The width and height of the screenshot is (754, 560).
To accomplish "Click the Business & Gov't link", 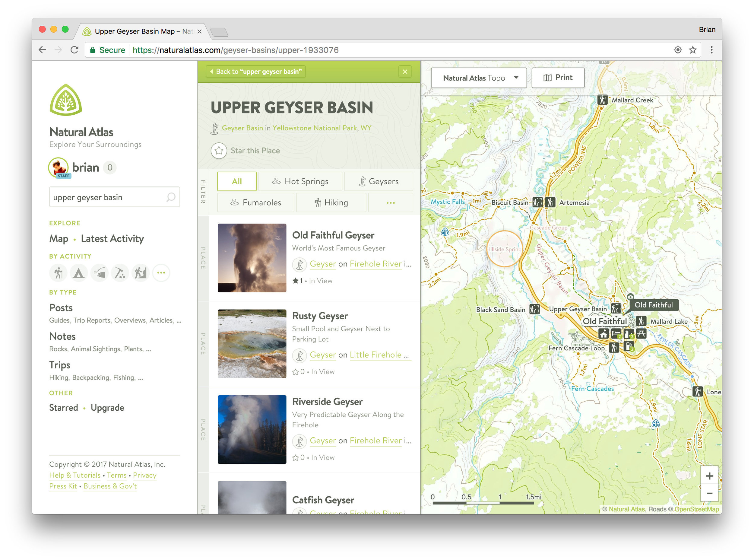I will click(110, 486).
